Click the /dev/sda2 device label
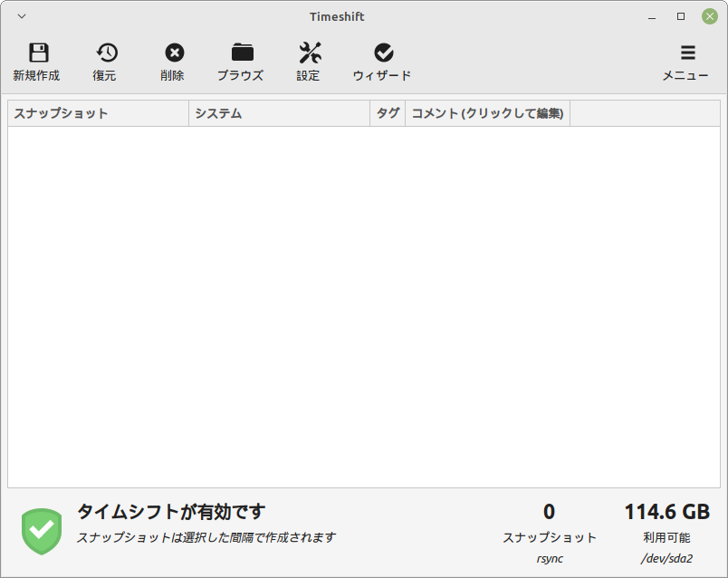Screen dimensions: 728x578 pos(666,558)
